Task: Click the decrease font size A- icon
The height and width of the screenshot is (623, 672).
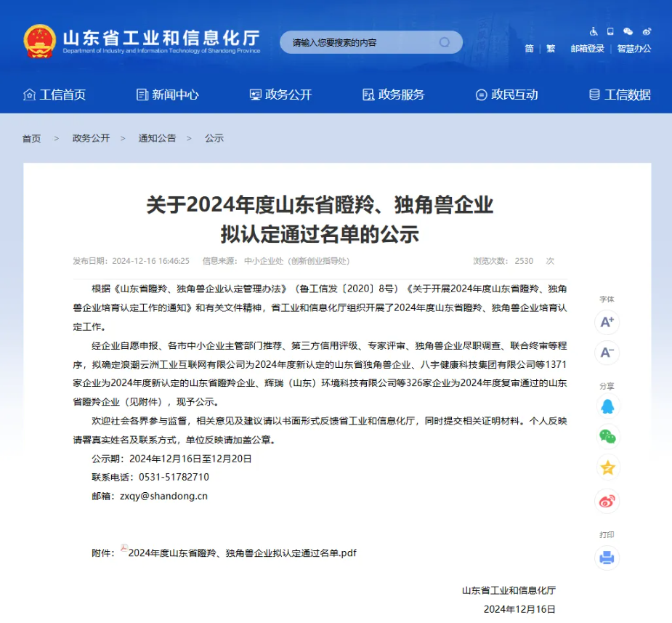Action: [607, 353]
